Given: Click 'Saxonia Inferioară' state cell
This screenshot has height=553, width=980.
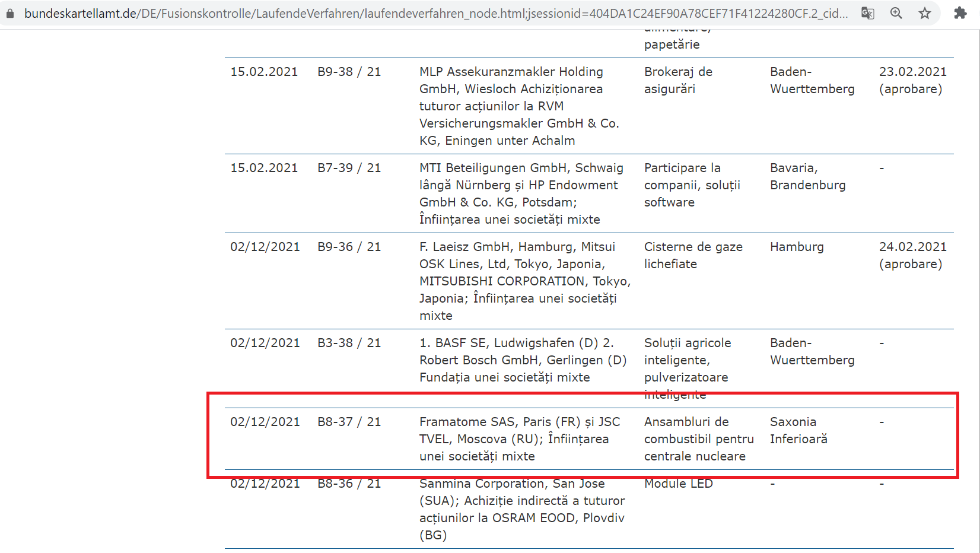Looking at the screenshot, I should 798,430.
